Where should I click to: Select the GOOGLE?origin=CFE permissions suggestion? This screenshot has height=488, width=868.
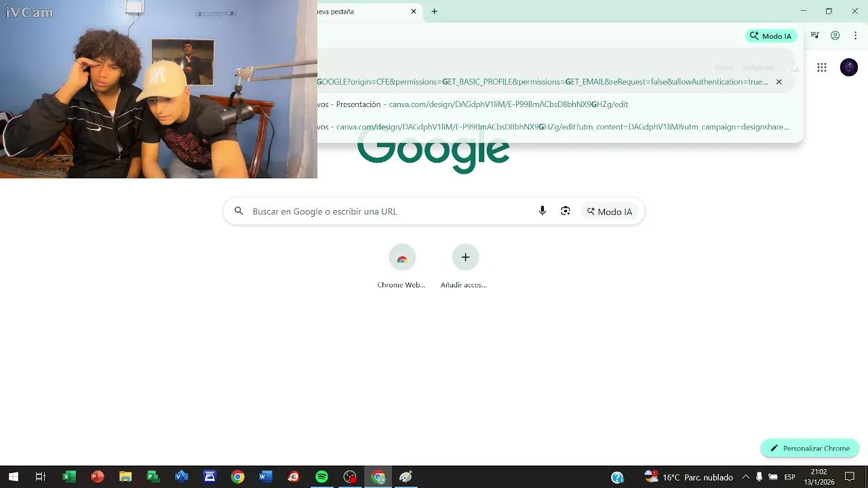click(x=542, y=82)
